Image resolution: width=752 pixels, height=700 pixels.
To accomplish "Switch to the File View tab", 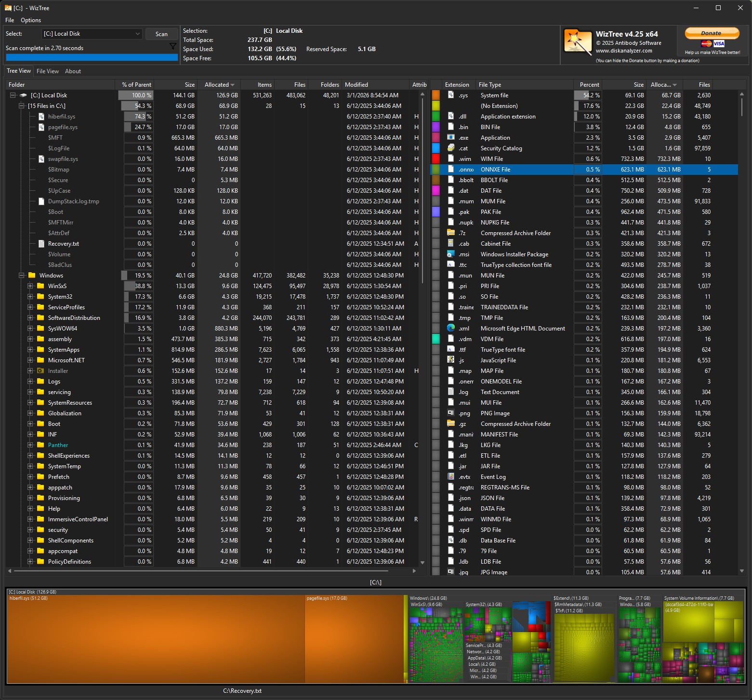I will 48,71.
